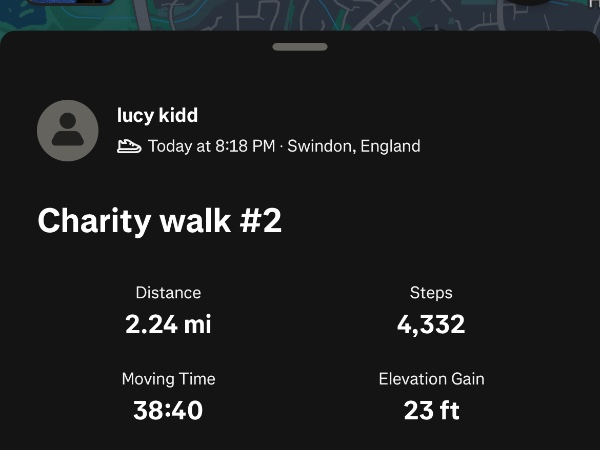
Task: Click the 4,332 steps value
Action: coord(431,324)
